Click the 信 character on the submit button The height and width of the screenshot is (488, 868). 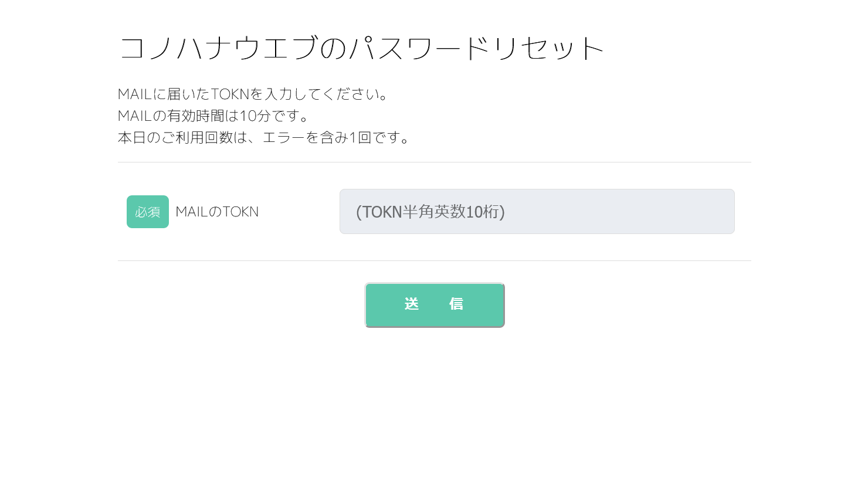click(456, 304)
